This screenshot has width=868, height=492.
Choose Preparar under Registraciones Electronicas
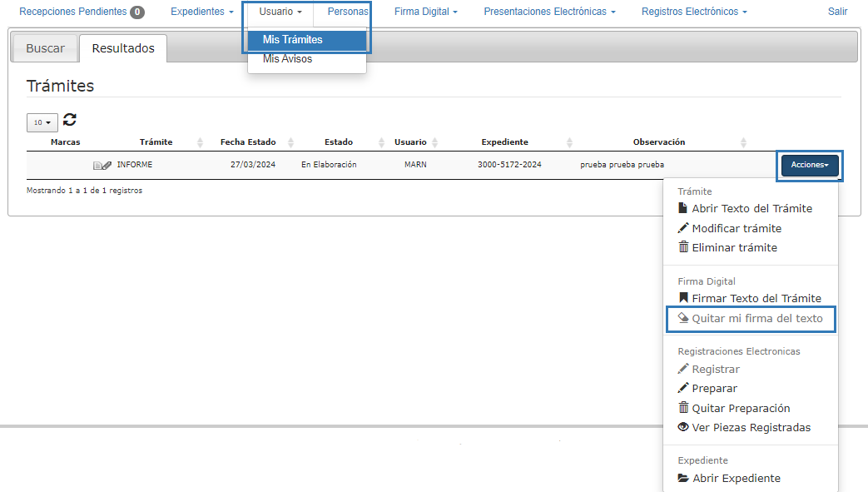[714, 389]
